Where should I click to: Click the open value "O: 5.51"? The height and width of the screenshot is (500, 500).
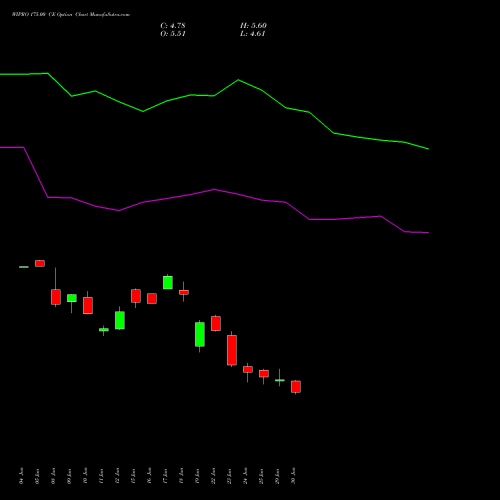click(173, 34)
